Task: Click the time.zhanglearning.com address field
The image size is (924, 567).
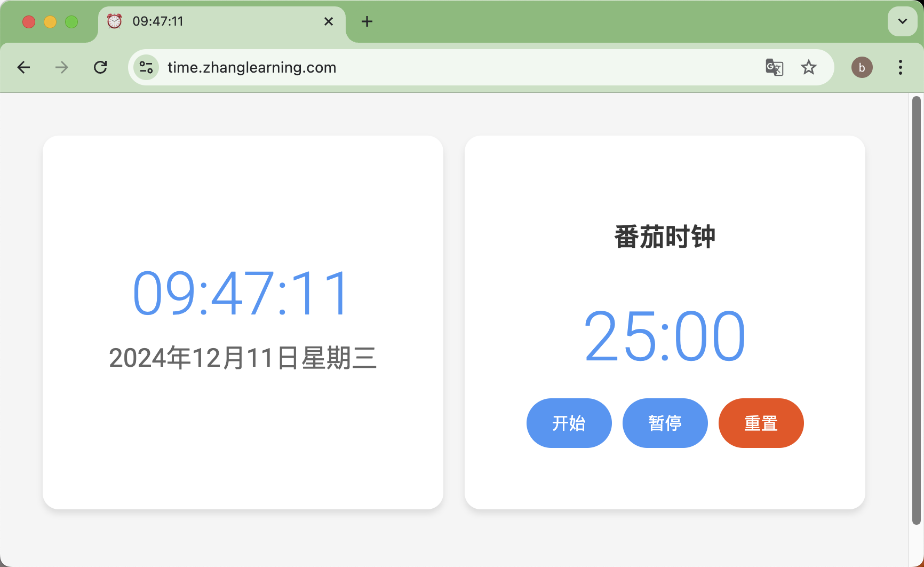Action: click(x=427, y=67)
